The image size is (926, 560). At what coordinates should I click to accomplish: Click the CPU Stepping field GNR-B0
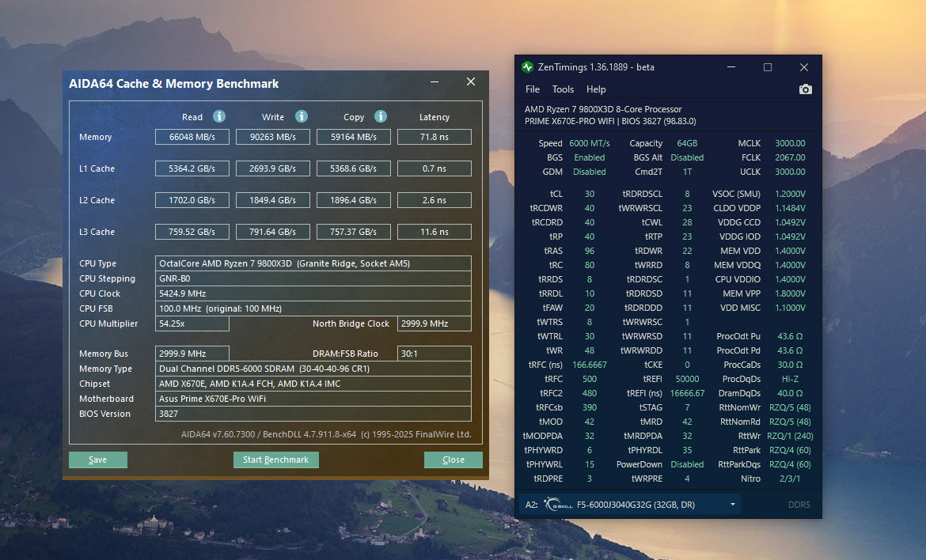[x=313, y=278]
